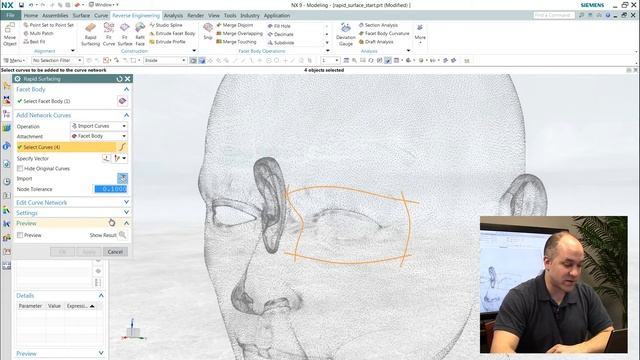Reset the Rapid Surfacing dialog
Viewport: 640px width, 360px height.
pos(119,79)
